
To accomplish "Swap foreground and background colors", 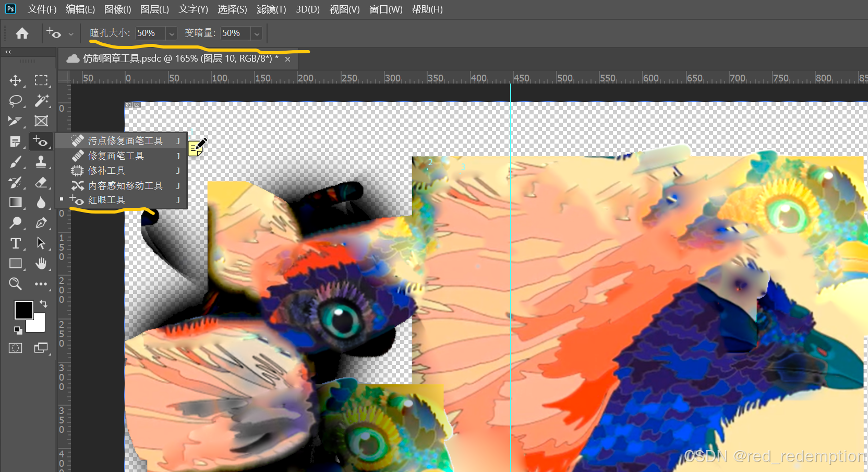I will click(43, 303).
